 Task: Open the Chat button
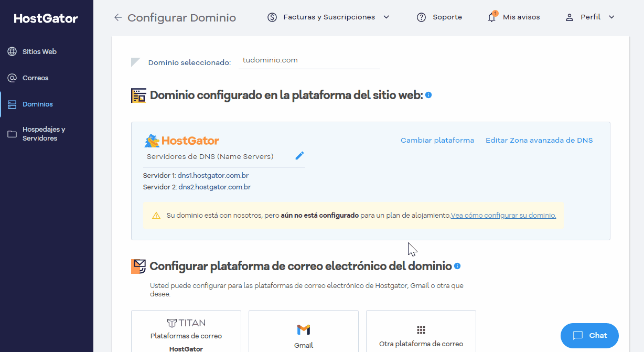589,336
